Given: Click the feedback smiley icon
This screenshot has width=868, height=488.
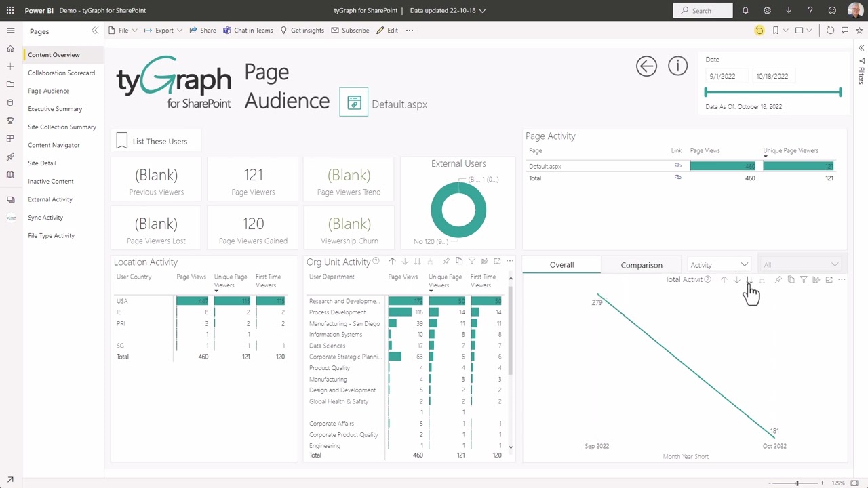Looking at the screenshot, I should click(832, 10).
